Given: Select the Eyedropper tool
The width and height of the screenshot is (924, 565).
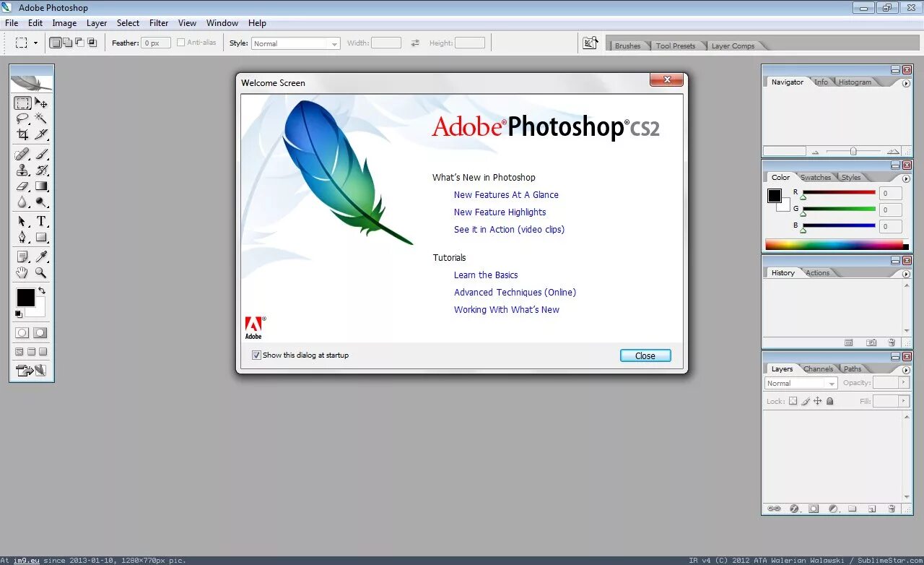Looking at the screenshot, I should pyautogui.click(x=41, y=256).
